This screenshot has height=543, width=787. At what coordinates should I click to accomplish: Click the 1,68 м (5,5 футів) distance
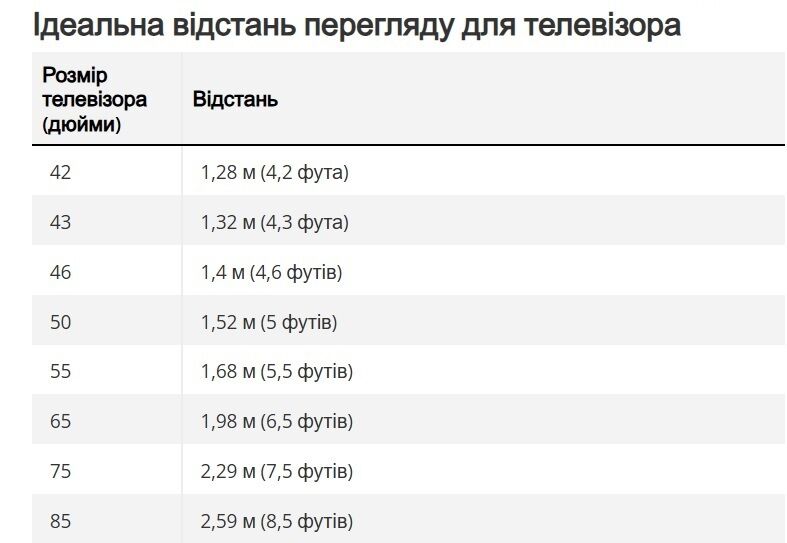pos(277,371)
